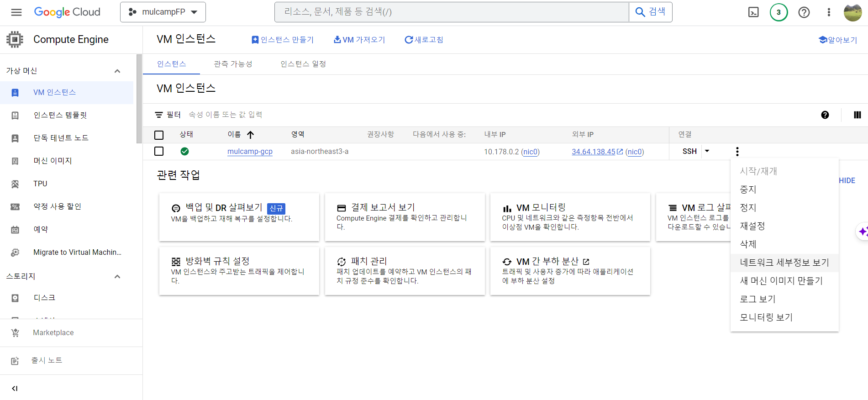Sort by 이름 column arrow
Image resolution: width=868 pixels, height=400 pixels.
[x=250, y=135]
